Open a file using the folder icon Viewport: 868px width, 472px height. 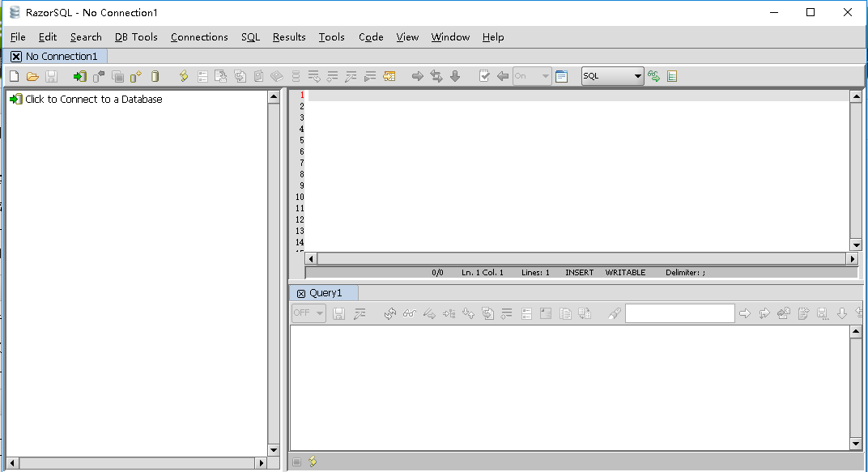(32, 76)
